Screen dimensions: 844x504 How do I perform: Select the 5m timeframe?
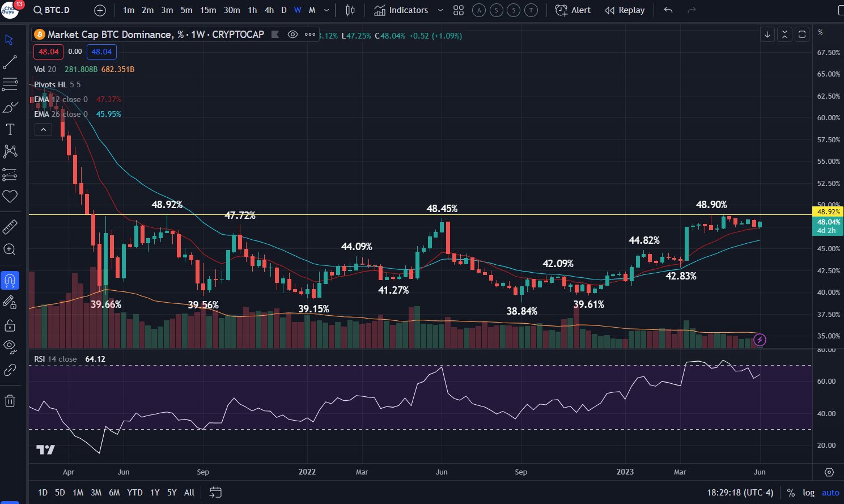pyautogui.click(x=186, y=10)
